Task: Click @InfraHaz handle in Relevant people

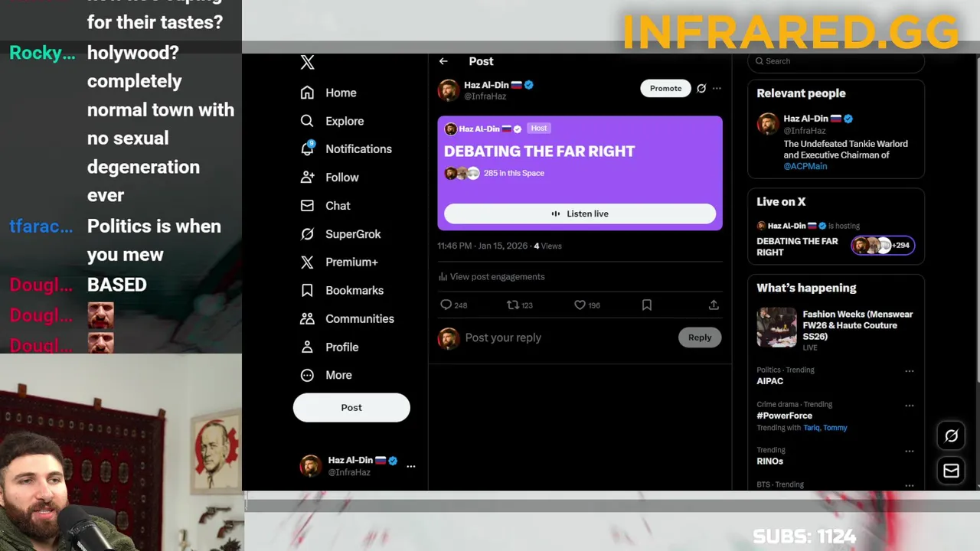Action: click(x=805, y=130)
